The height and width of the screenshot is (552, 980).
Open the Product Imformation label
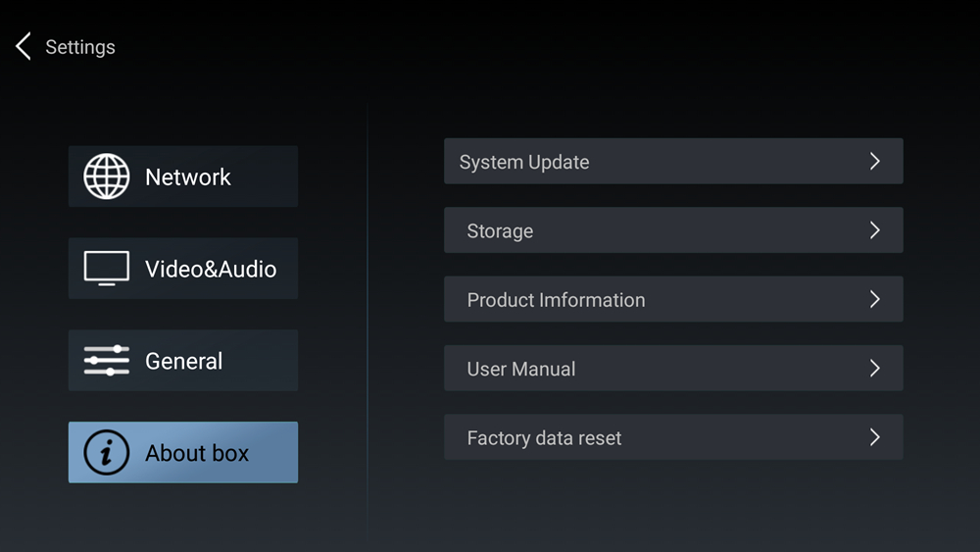pos(556,300)
